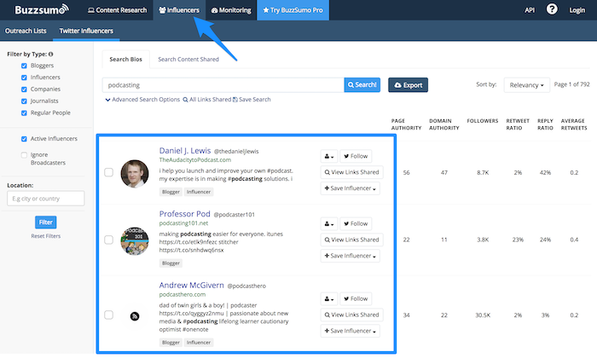This screenshot has height=364, width=597.
Task: Click Daniel J. Lewis profile photo
Action: pyautogui.click(x=134, y=173)
